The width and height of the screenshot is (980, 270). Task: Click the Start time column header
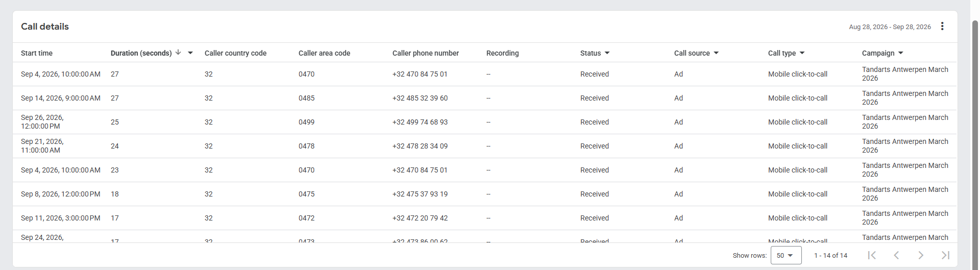(x=37, y=53)
